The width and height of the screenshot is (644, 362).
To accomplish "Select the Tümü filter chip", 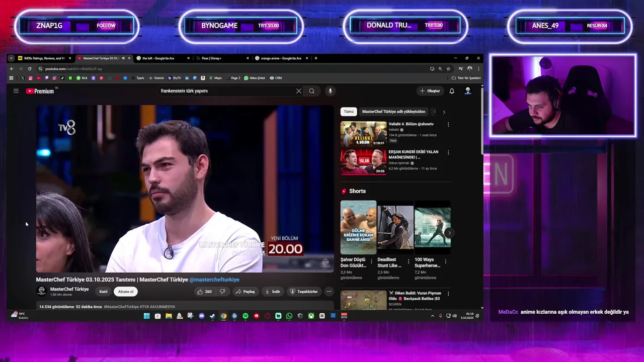I will (x=349, y=112).
